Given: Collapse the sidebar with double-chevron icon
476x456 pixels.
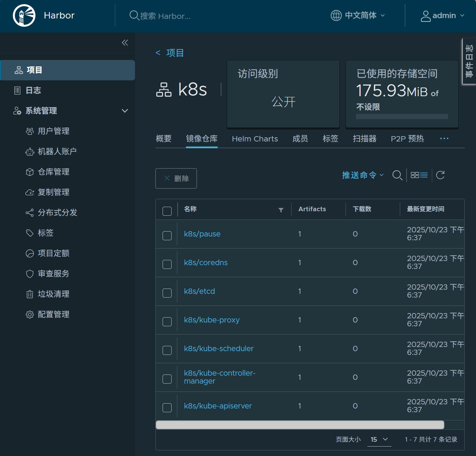Looking at the screenshot, I should pos(125,43).
